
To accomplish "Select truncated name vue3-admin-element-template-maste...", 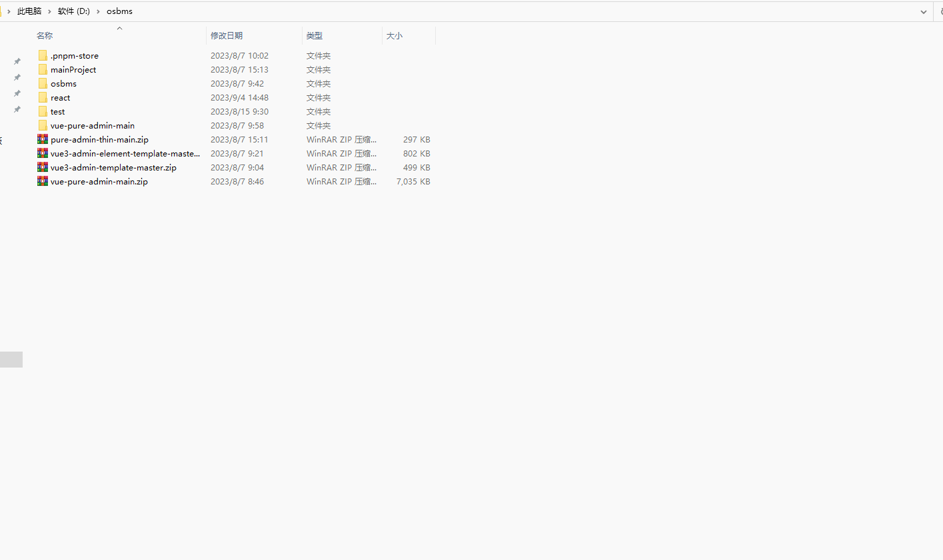I will tap(125, 154).
